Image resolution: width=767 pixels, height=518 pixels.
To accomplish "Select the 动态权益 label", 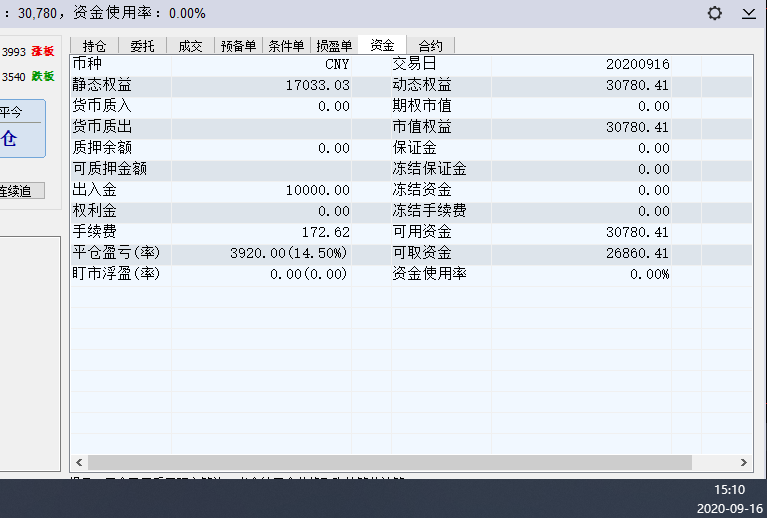I will coord(422,85).
